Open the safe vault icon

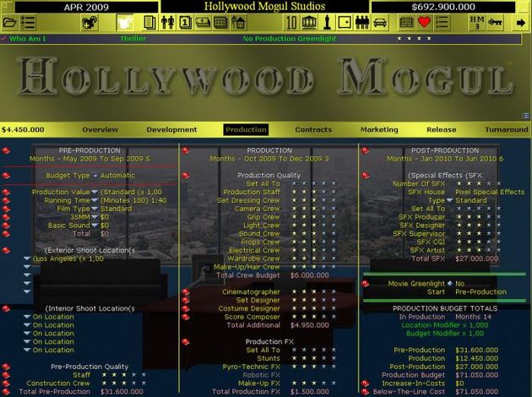point(345,23)
